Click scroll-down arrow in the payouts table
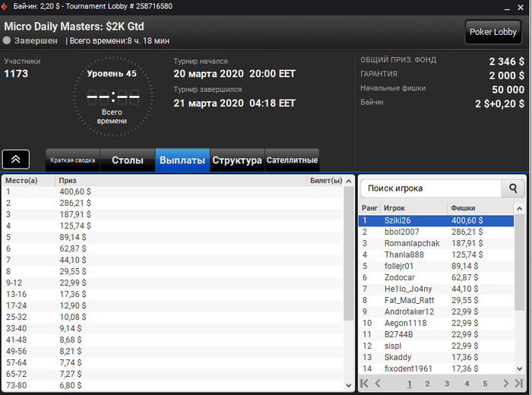Viewport: 532px width, 395px height. point(348,386)
